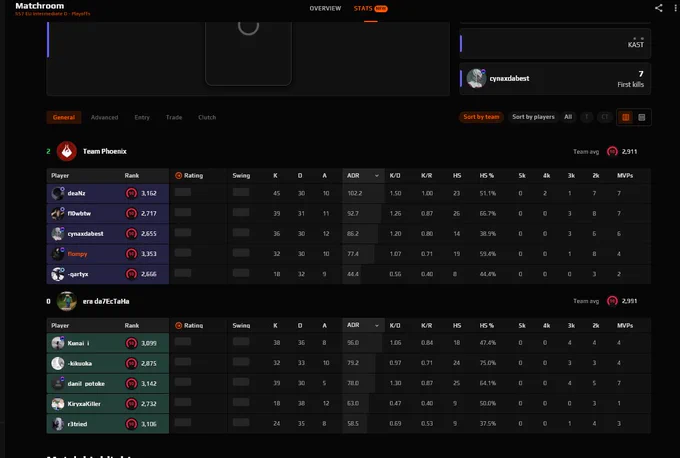Click r3tried's player avatar

pos(58,424)
